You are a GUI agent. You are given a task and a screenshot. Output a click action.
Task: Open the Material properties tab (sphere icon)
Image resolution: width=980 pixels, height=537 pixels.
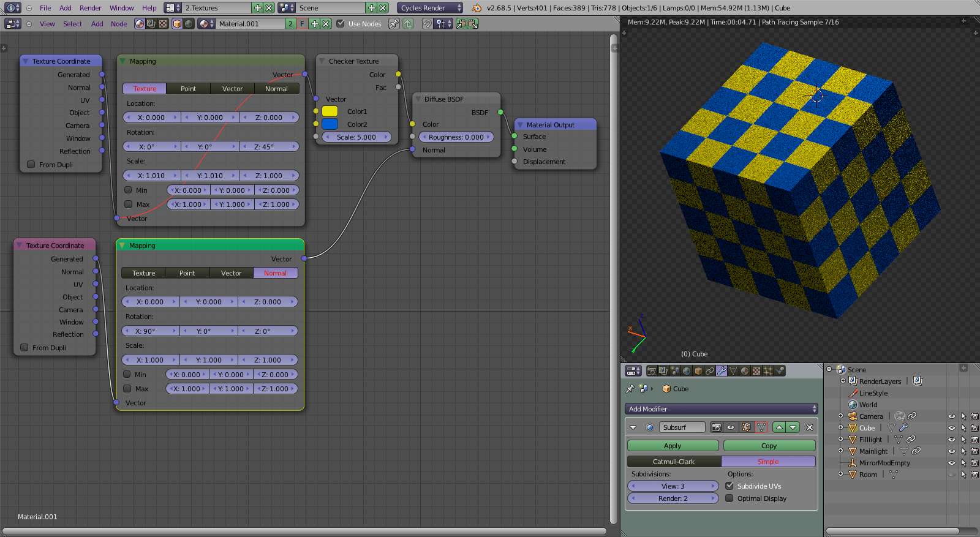coord(745,370)
